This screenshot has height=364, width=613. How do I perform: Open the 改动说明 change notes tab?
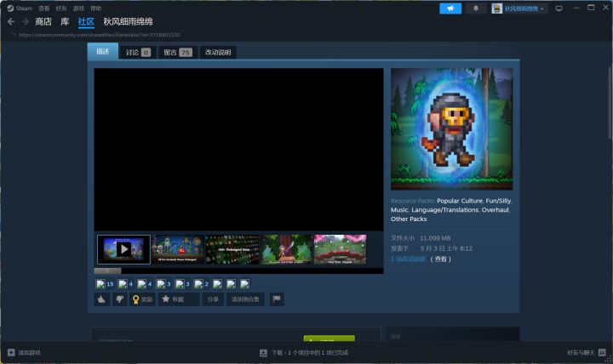(218, 53)
